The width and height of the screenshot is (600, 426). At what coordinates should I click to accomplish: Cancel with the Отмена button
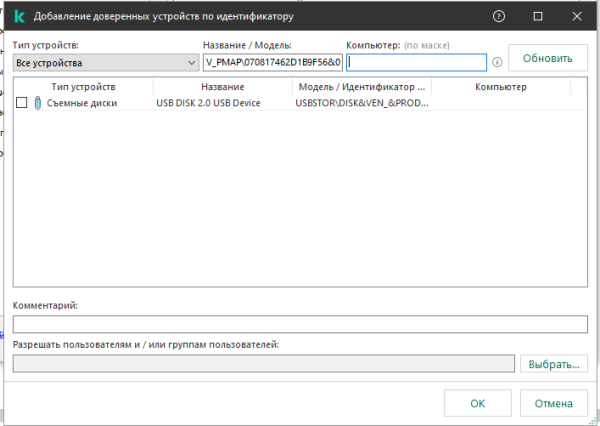tap(553, 403)
